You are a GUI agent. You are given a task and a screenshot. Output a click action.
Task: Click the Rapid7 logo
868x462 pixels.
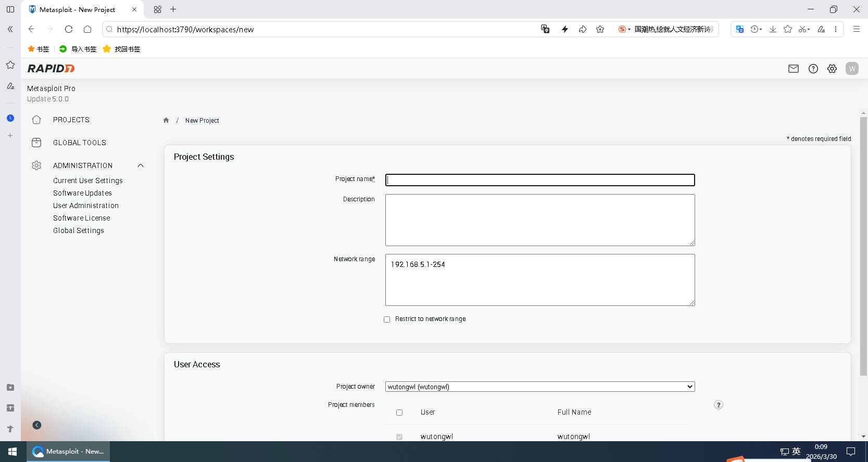51,69
